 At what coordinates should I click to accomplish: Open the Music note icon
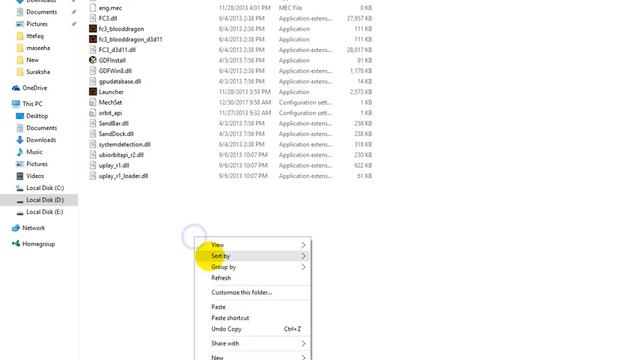(x=20, y=152)
